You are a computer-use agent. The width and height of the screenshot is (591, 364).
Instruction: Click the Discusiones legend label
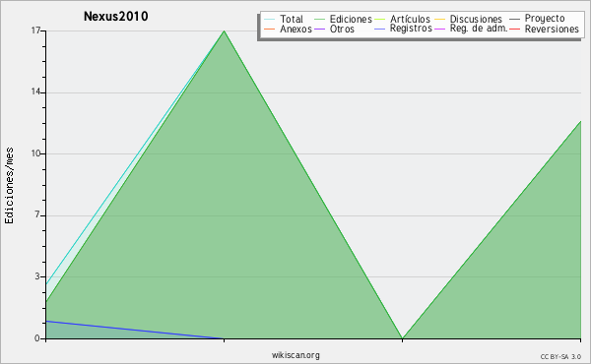pyautogui.click(x=476, y=19)
